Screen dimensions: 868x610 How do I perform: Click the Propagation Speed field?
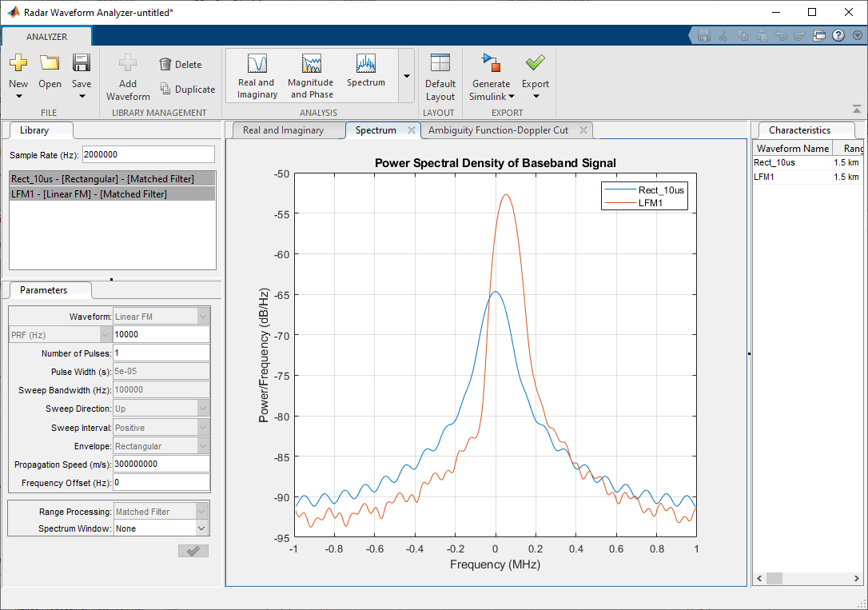click(161, 464)
